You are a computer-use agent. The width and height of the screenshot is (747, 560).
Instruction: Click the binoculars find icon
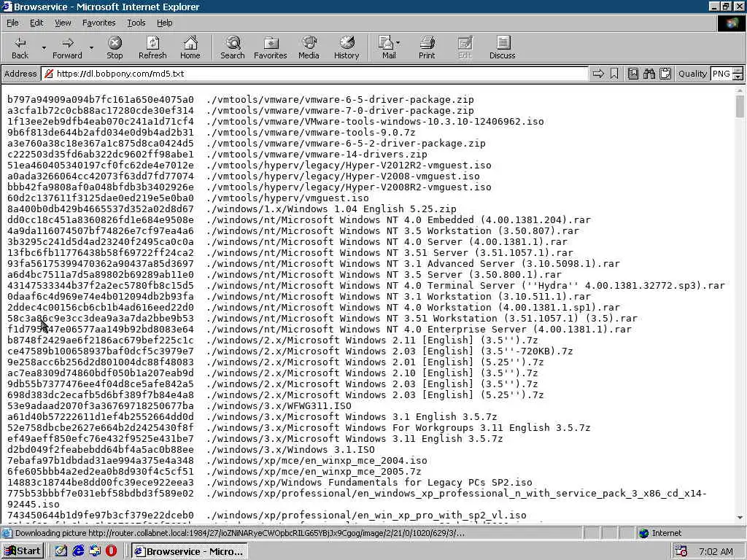[x=649, y=74]
